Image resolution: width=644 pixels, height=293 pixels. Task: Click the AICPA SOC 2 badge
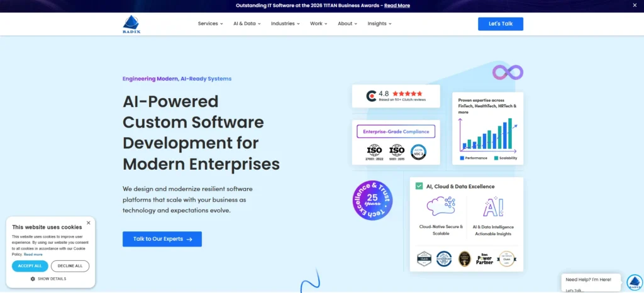[x=418, y=152]
